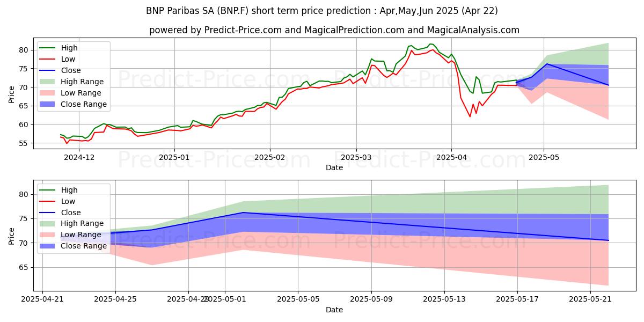The width and height of the screenshot is (644, 322).
Task: Click the 'Date' label under the top chart
Action: pyautogui.click(x=334, y=168)
